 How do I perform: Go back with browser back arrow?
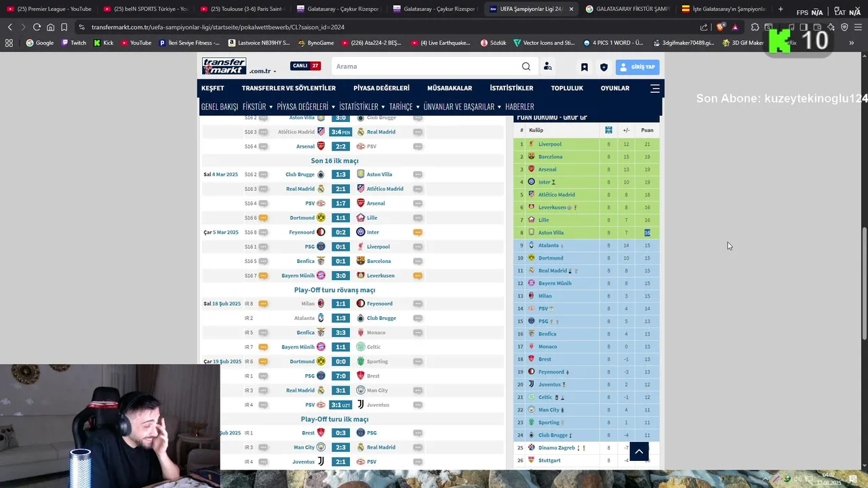click(x=9, y=27)
